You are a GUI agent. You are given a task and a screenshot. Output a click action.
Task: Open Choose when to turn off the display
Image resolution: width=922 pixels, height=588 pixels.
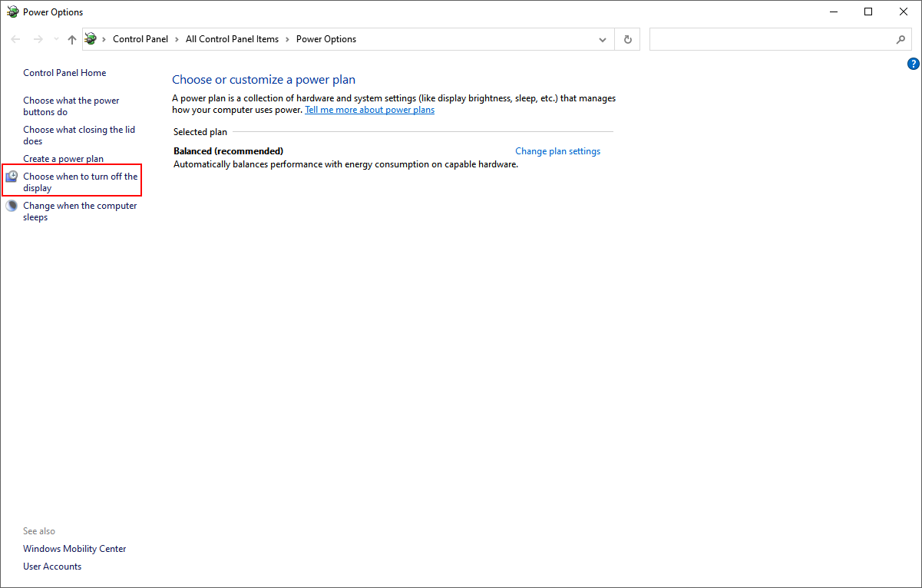point(81,182)
